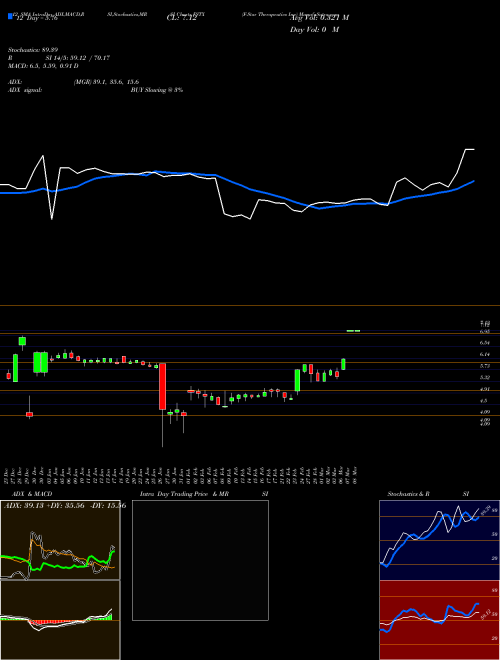Open the blue Stochastics chart panel

click(439, 540)
